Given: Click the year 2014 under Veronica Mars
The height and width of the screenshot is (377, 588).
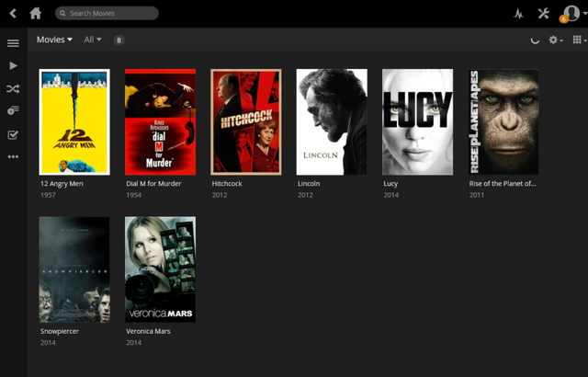Looking at the screenshot, I should 134,342.
